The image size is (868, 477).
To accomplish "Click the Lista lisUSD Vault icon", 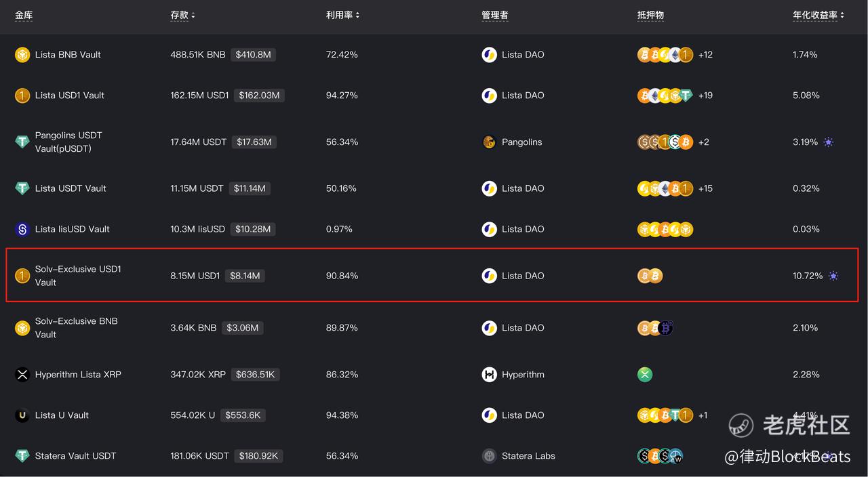I will coord(22,229).
